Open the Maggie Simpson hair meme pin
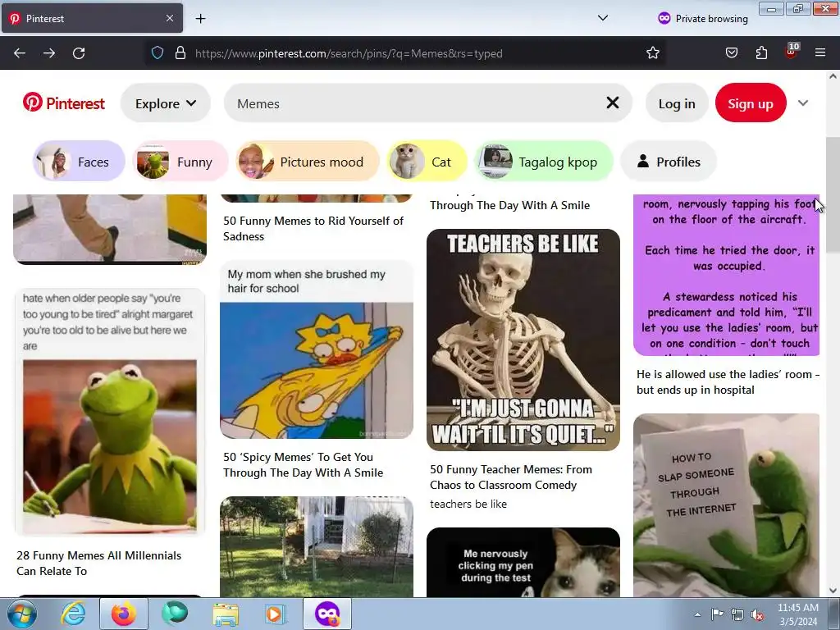Screen dimensions: 840x630 tap(317, 349)
